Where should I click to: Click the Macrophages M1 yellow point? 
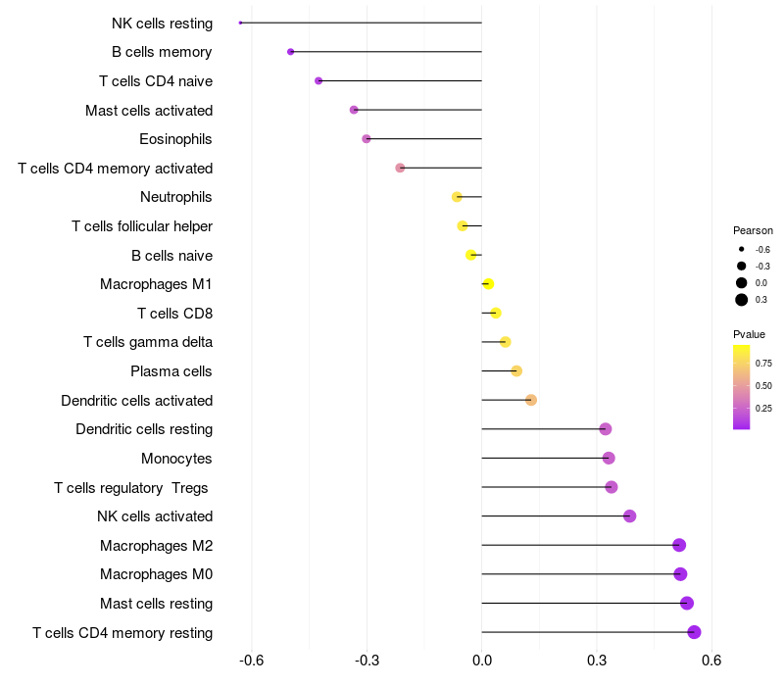click(x=488, y=284)
